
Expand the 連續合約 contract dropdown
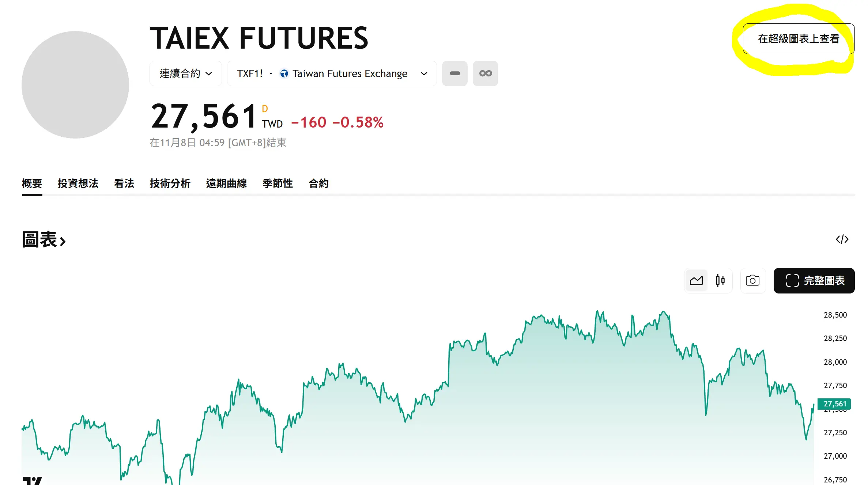[186, 73]
